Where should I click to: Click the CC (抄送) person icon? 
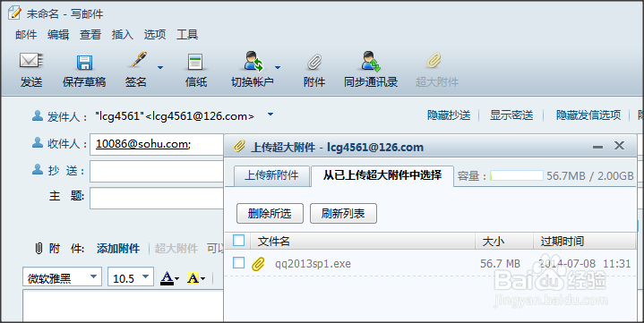[38, 169]
